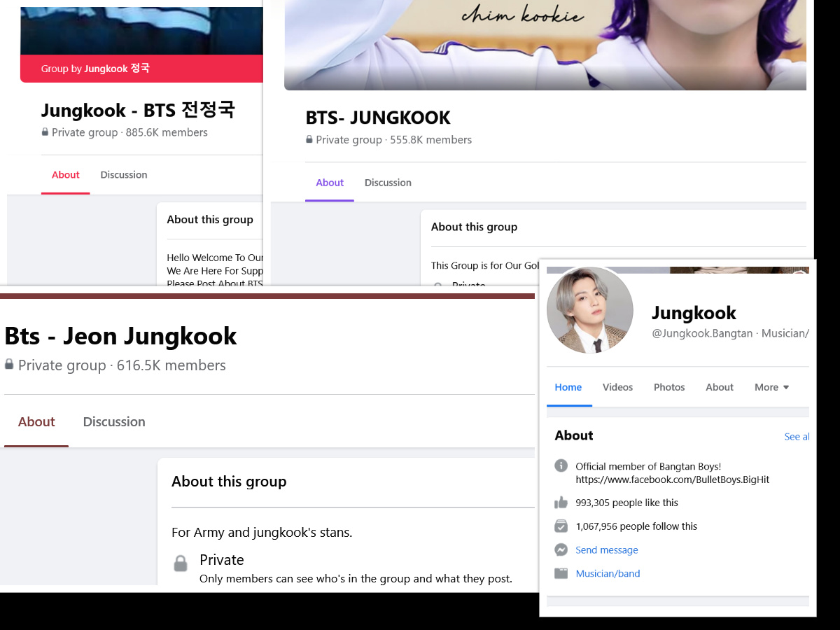
Task: Expand the More dropdown on Jungkook page
Action: coord(771,387)
